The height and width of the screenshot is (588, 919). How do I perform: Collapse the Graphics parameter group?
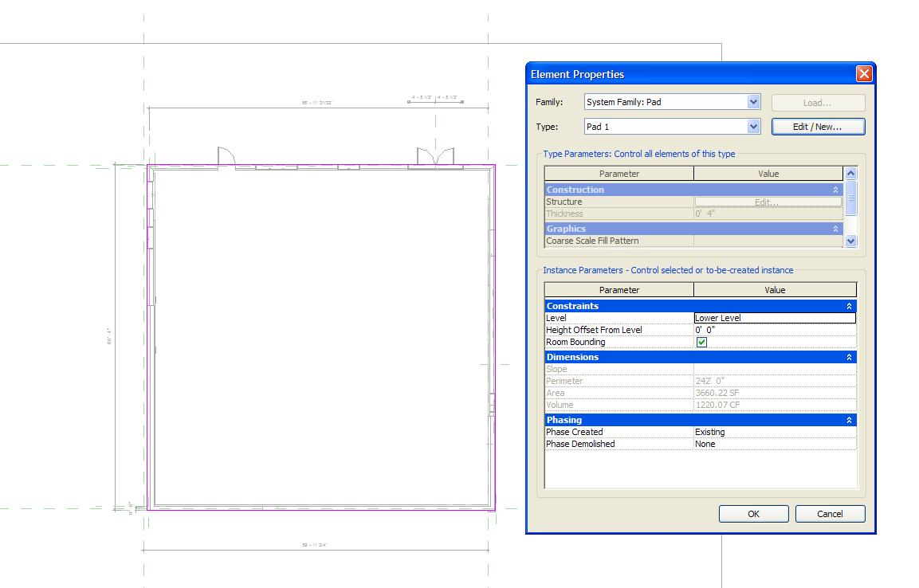(836, 229)
